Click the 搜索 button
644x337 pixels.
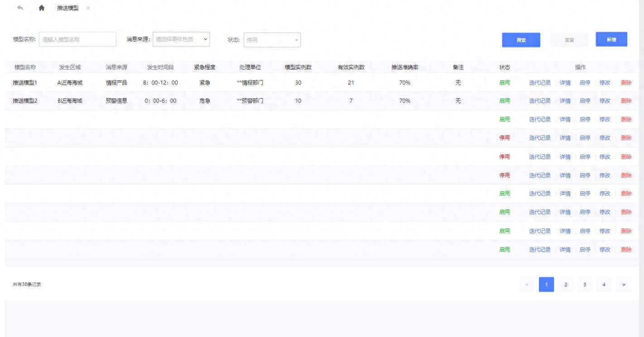pyautogui.click(x=521, y=40)
